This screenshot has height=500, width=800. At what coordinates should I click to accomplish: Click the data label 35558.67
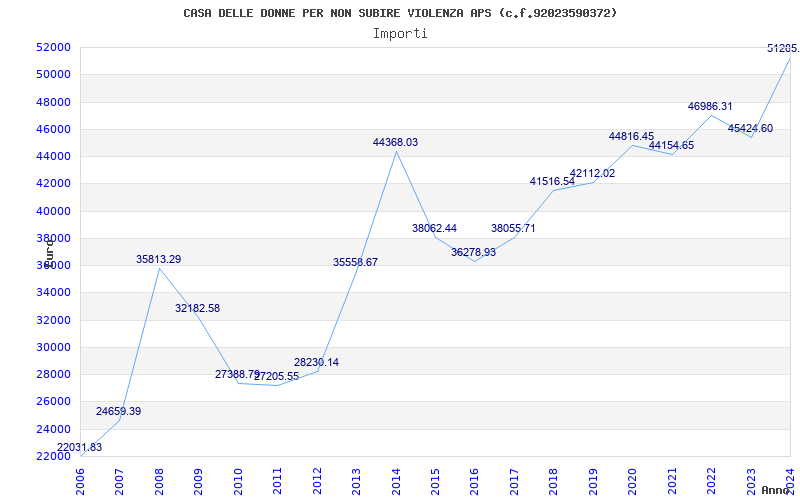pos(356,262)
